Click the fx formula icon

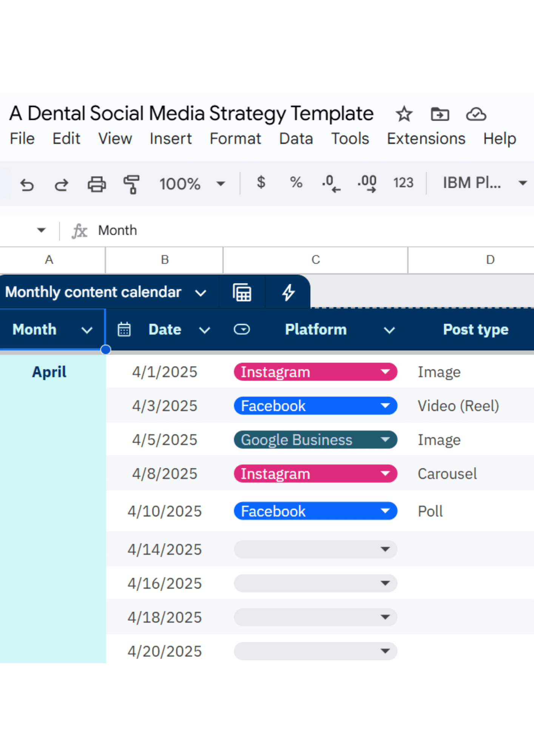[x=80, y=231]
